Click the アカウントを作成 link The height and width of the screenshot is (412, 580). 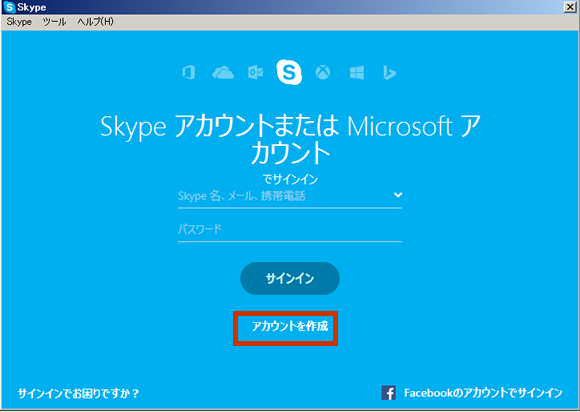290,327
